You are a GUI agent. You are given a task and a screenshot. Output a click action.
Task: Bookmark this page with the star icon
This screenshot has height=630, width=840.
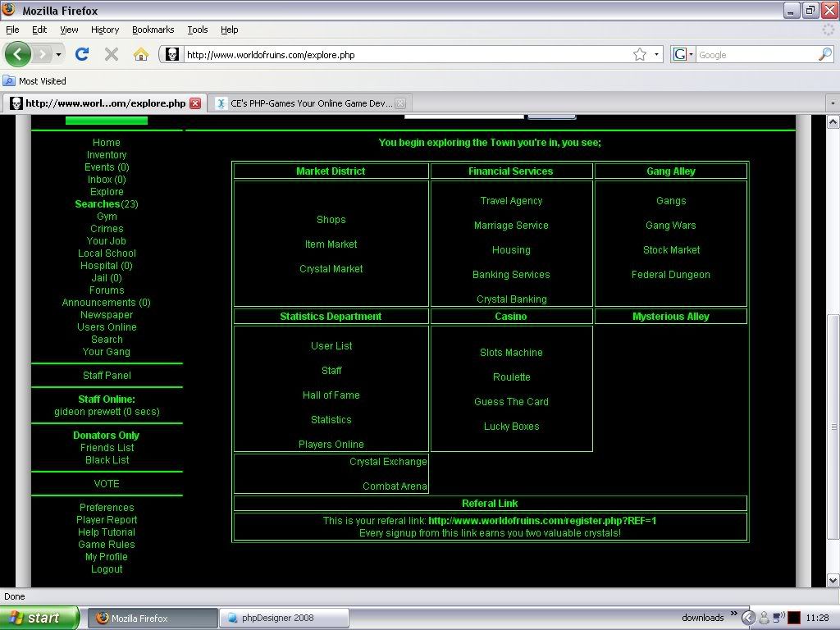coord(640,55)
